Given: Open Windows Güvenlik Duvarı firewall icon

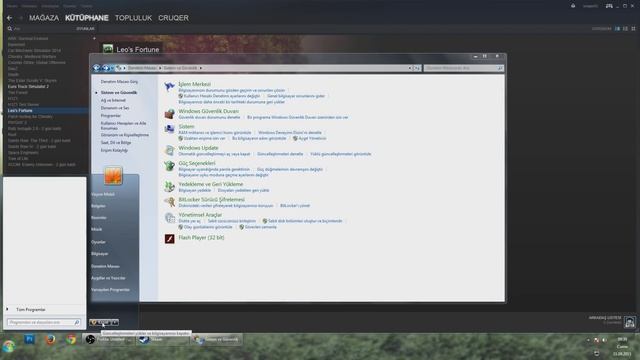Looking at the screenshot, I should tap(169, 114).
